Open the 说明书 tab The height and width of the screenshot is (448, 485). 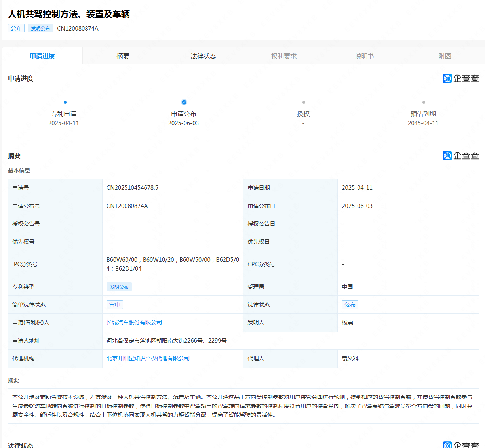[x=364, y=56]
